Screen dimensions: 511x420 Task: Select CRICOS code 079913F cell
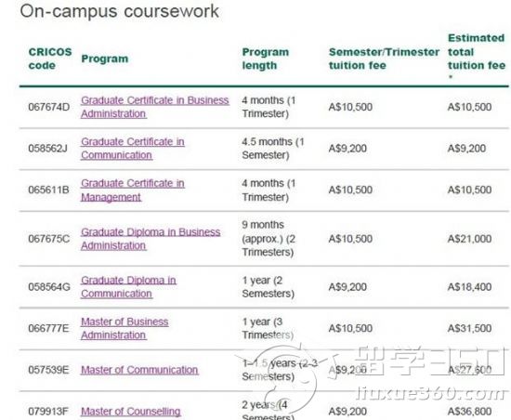[x=48, y=412]
